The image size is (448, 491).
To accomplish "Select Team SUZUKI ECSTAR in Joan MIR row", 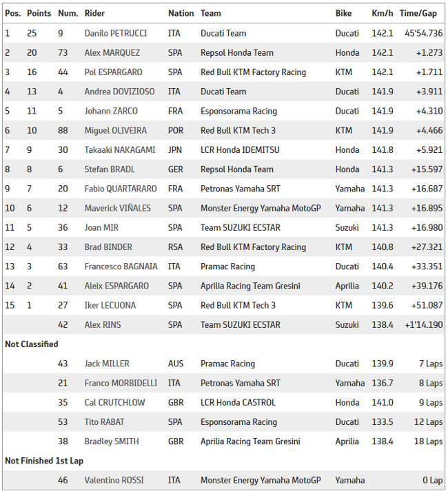I will point(241,227).
